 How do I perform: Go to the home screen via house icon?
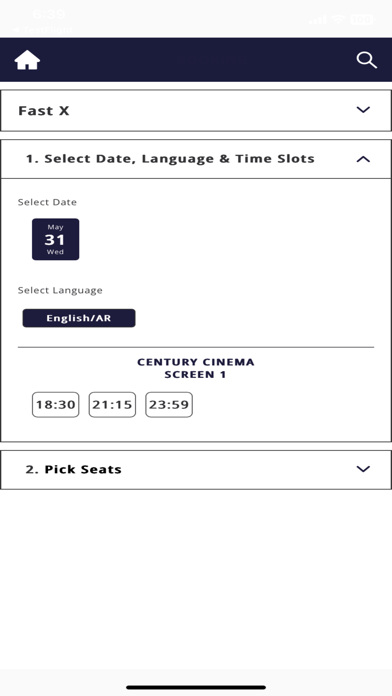coord(28,60)
